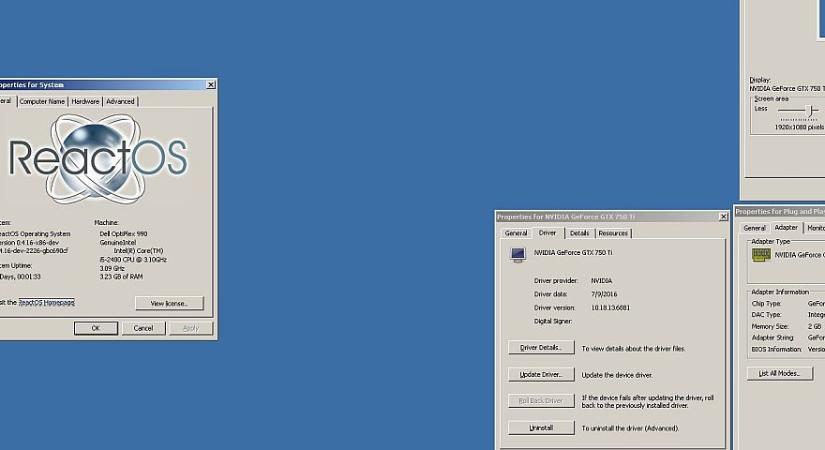Confirm System properties with OK
This screenshot has height=450, width=825.
pos(96,328)
